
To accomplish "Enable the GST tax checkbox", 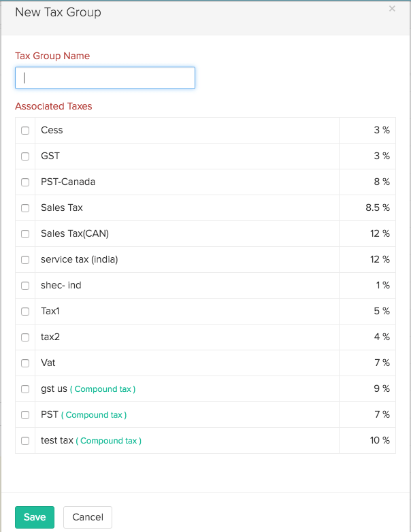I will (25, 156).
